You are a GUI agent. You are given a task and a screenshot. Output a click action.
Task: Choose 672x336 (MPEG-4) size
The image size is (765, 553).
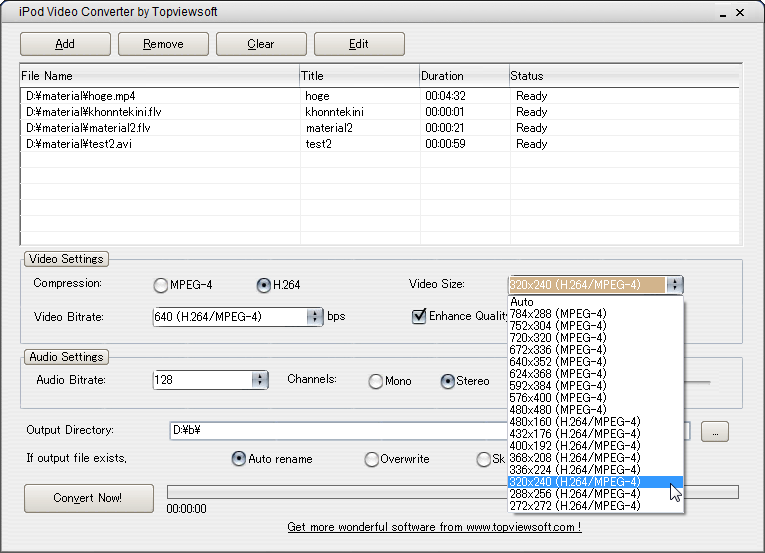tap(596, 350)
